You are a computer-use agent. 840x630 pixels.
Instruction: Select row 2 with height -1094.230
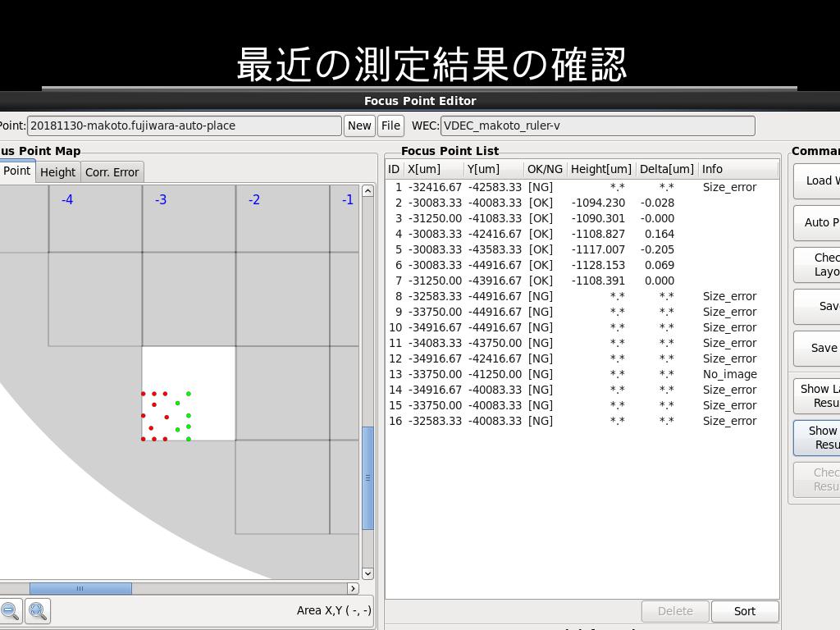[x=582, y=203]
